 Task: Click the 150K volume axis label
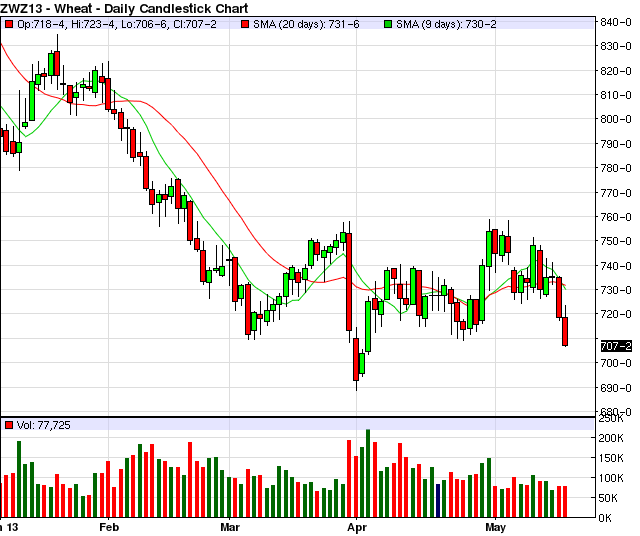pyautogui.click(x=611, y=458)
